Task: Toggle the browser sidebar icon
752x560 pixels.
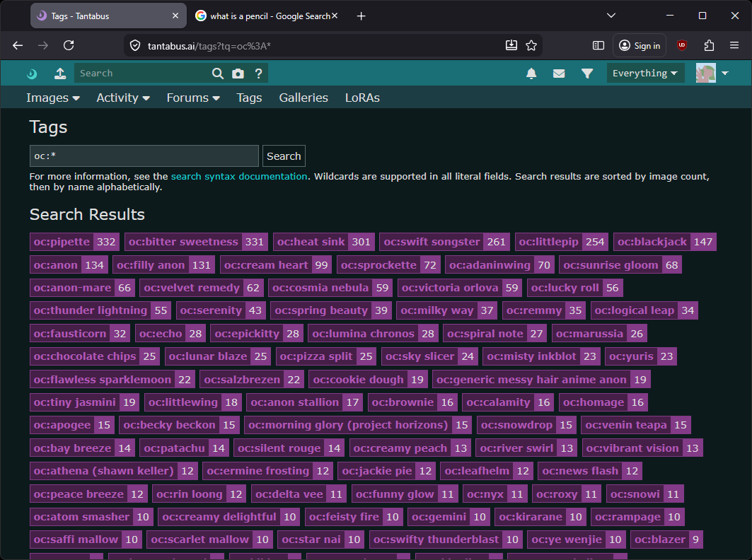Action: 598,45
